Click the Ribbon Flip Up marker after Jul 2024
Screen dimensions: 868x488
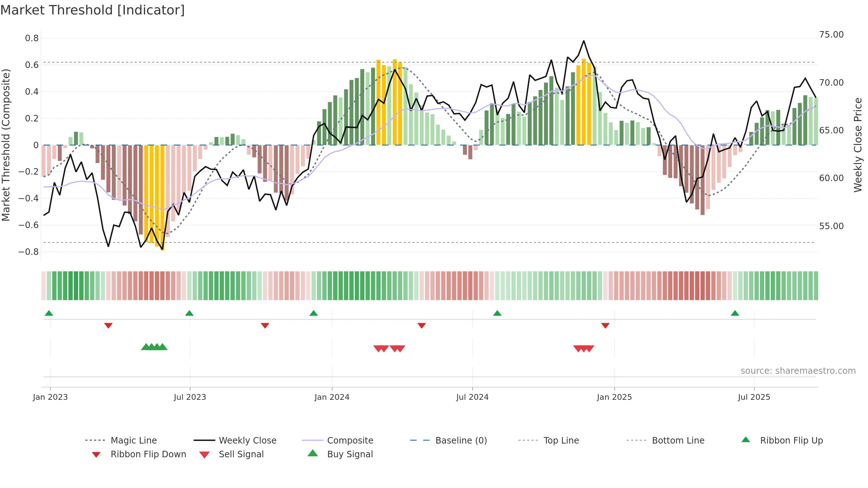click(497, 313)
